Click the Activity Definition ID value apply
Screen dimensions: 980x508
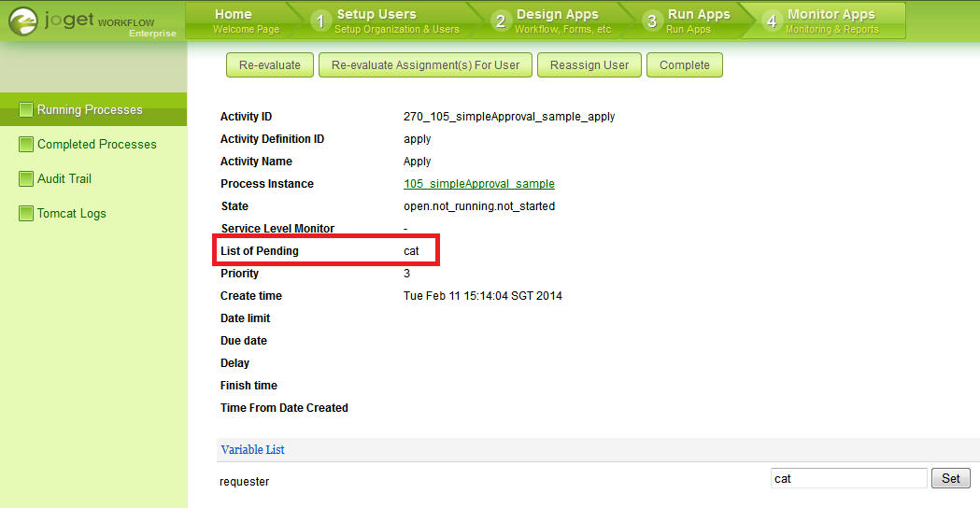click(x=417, y=139)
